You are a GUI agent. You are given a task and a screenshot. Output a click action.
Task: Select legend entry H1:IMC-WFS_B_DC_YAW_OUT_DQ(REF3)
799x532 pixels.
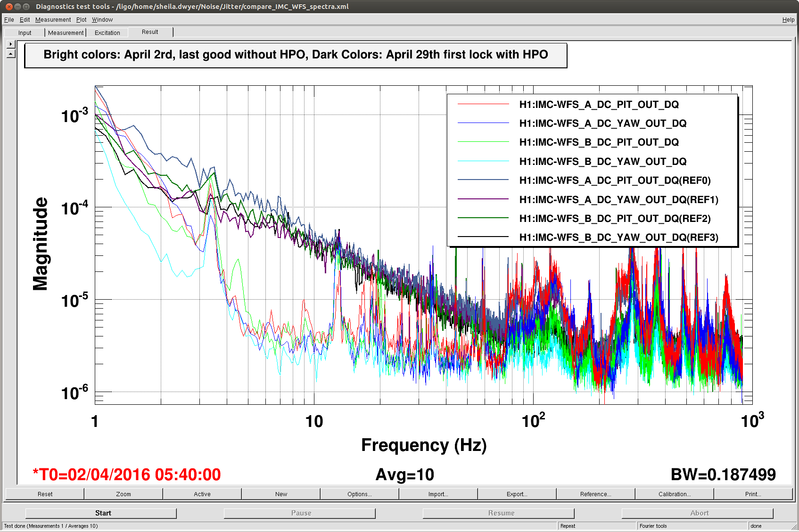pyautogui.click(x=619, y=237)
